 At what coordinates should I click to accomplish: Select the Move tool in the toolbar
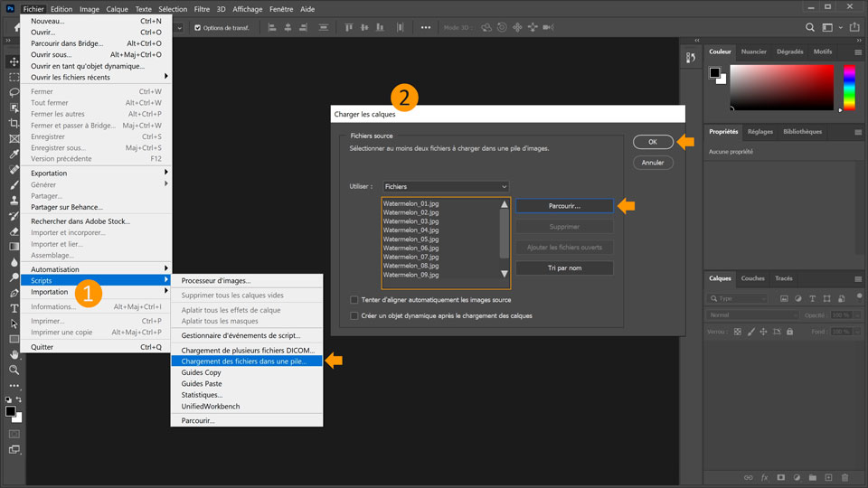point(14,61)
